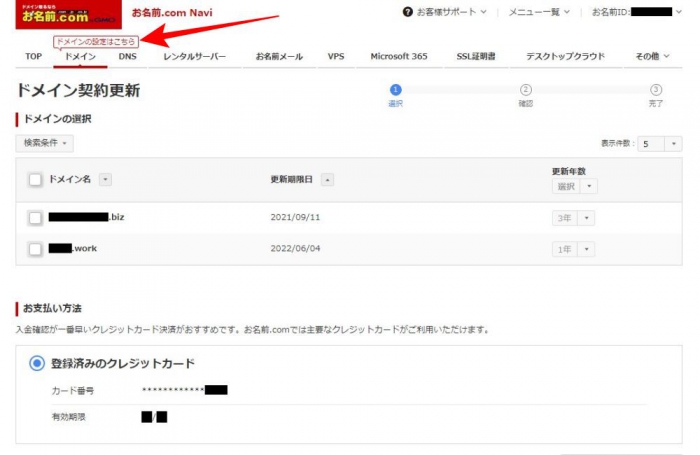
Task: Click the お支払い方法 section heading
Action: tap(52, 308)
